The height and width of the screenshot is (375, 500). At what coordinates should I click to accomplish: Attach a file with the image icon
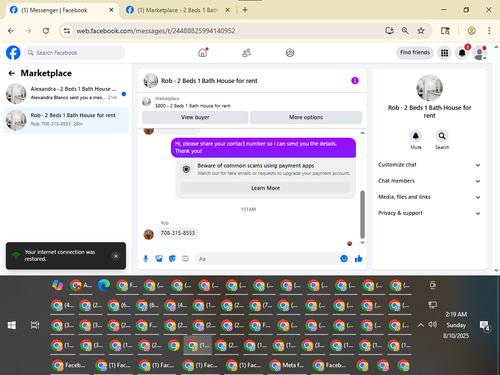159,259
